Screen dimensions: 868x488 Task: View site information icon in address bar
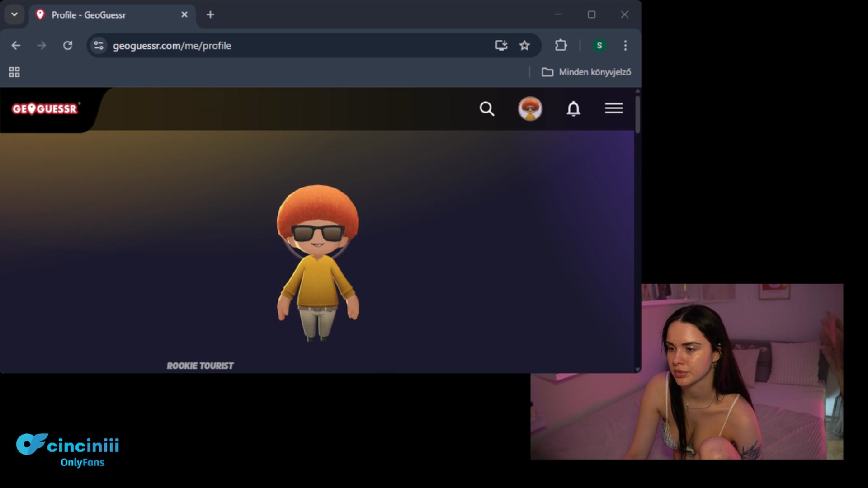coord(99,46)
